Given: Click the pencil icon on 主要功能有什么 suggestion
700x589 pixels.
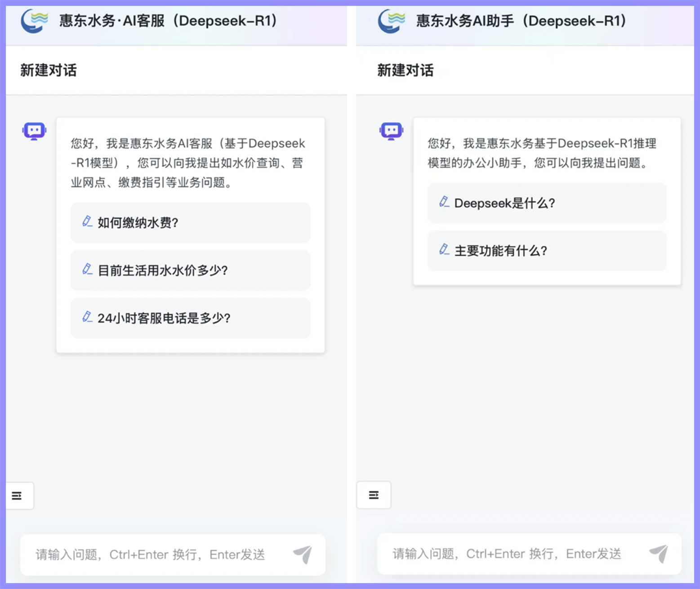Looking at the screenshot, I should pos(444,251).
